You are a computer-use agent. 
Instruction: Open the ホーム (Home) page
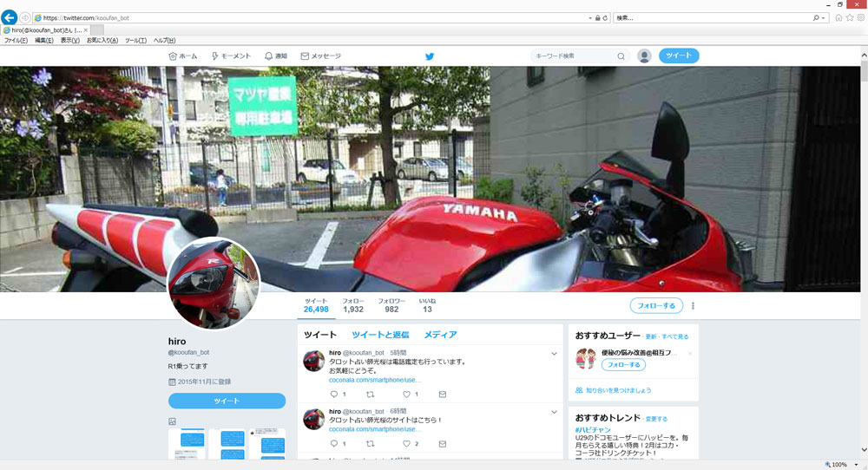[x=183, y=56]
